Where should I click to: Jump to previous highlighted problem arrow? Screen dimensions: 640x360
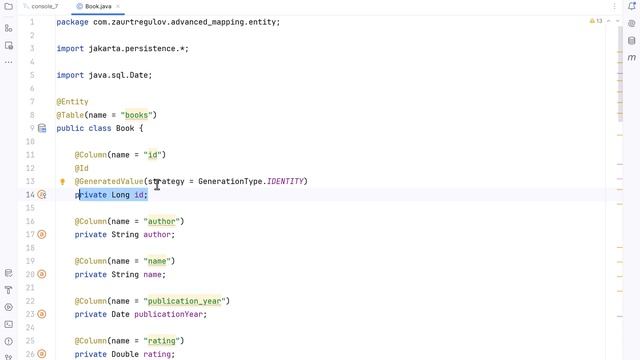609,21
